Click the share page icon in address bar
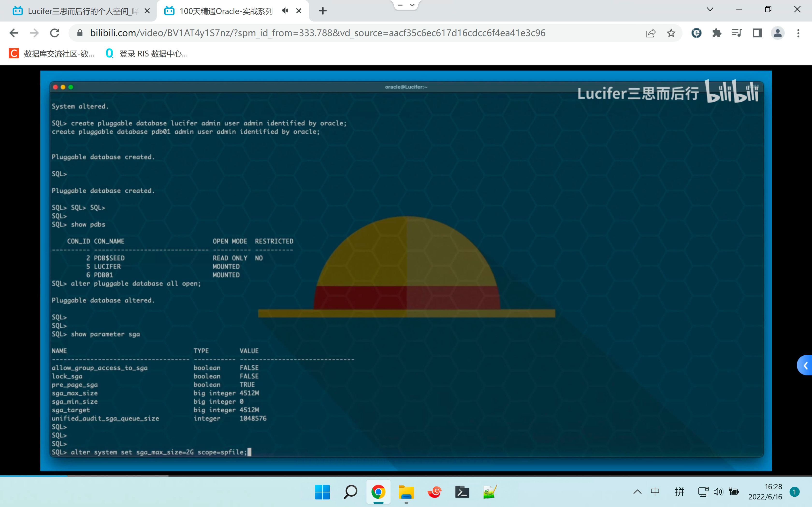Image resolution: width=812 pixels, height=507 pixels. pyautogui.click(x=651, y=33)
